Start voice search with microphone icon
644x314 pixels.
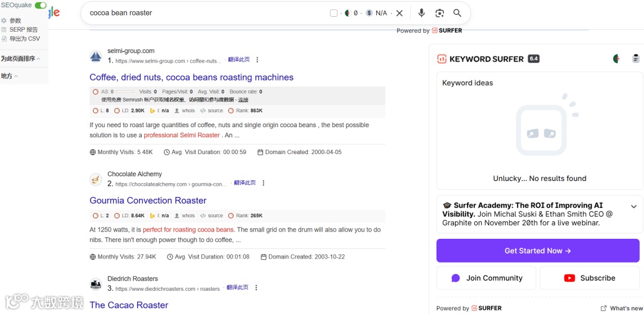(x=422, y=13)
